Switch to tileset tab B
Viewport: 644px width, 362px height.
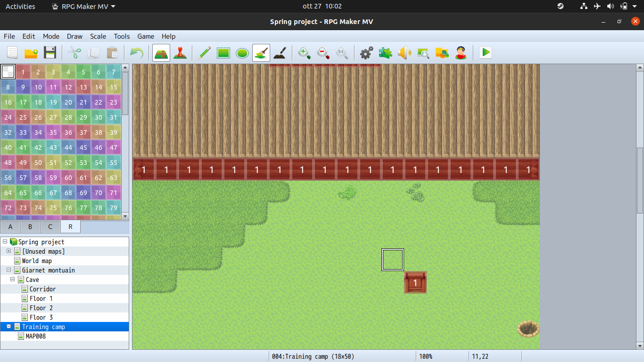point(30,227)
